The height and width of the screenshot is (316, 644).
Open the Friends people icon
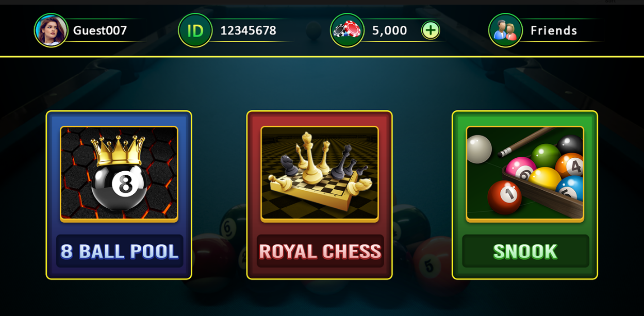[x=505, y=30]
